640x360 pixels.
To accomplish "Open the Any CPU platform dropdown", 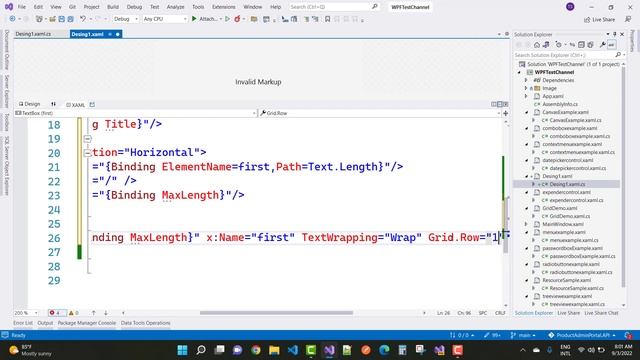I will pyautogui.click(x=165, y=19).
